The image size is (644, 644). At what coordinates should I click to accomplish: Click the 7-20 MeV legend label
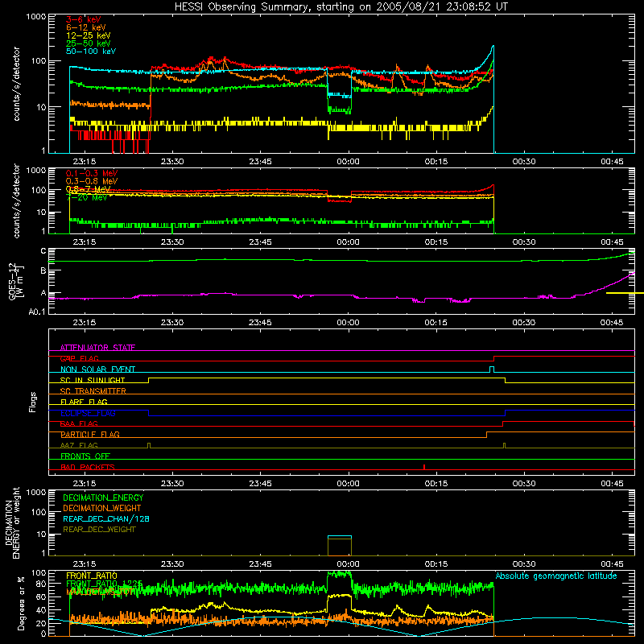86,197
